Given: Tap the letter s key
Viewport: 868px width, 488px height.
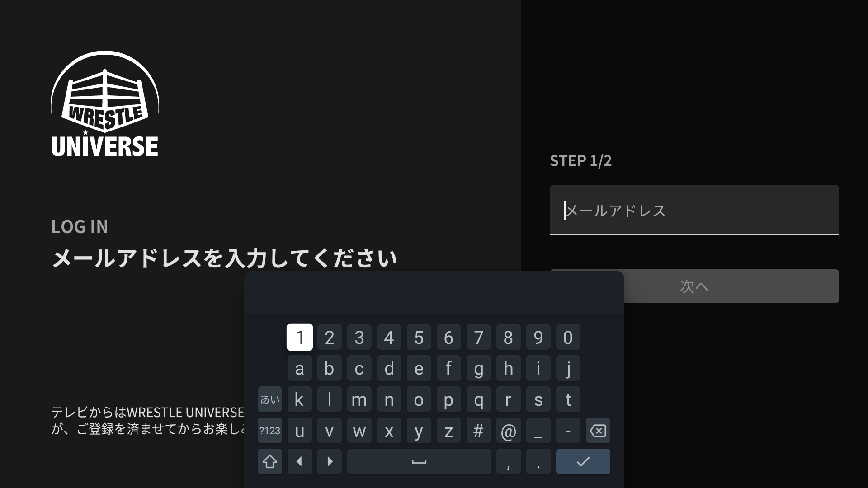Looking at the screenshot, I should (538, 399).
